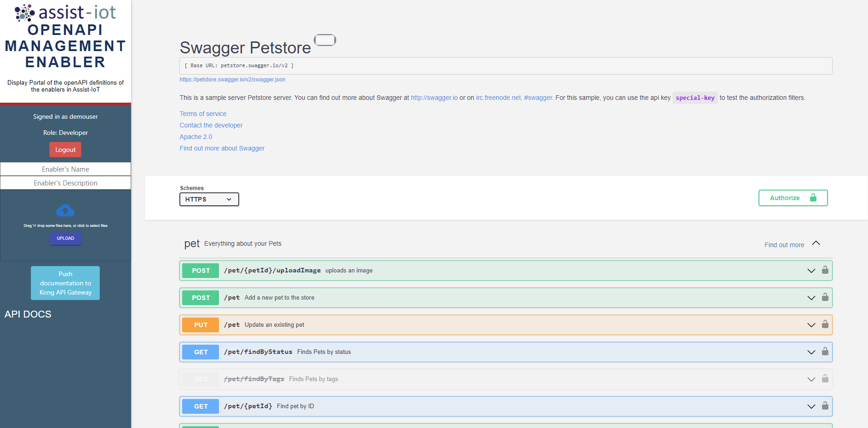Expand the uploadImage POST operation chevron
The width and height of the screenshot is (868, 428).
[x=811, y=271]
